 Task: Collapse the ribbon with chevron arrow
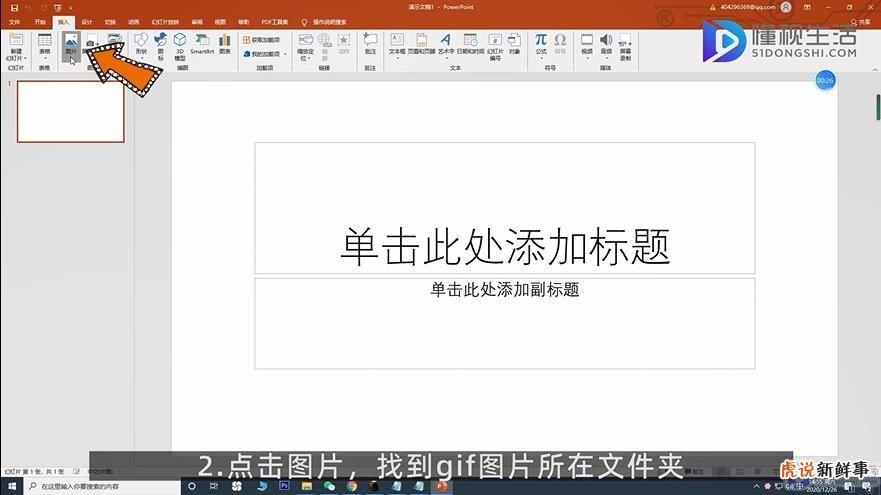coord(875,69)
